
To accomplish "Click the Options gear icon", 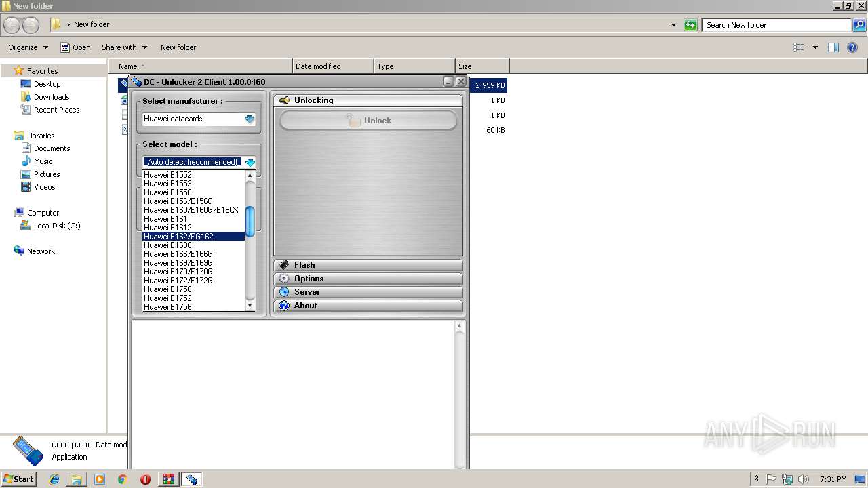I will click(284, 279).
